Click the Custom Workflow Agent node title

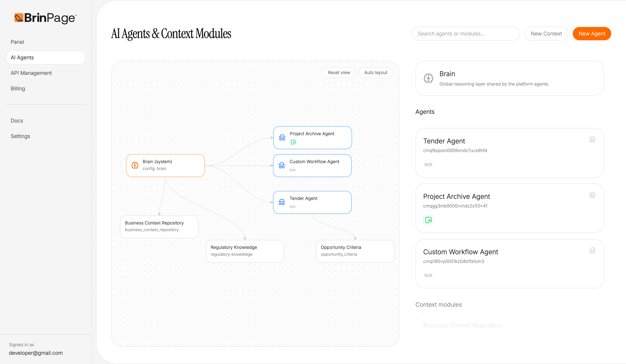click(314, 161)
